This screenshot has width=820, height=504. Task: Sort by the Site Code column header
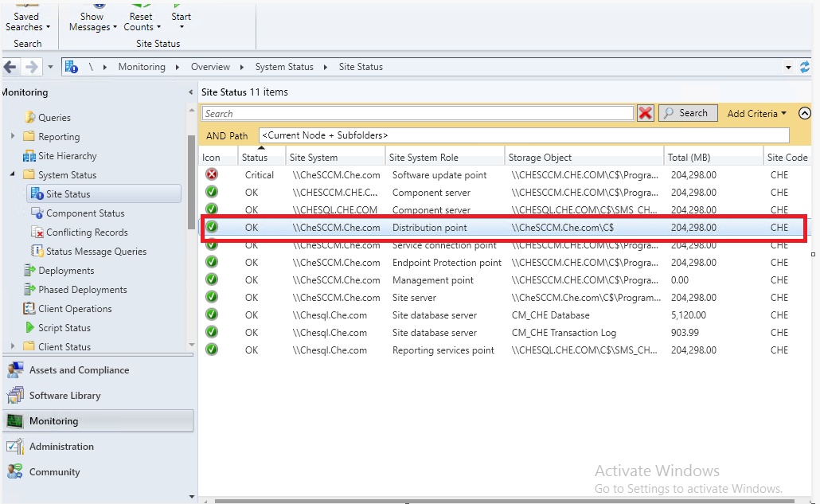(x=787, y=157)
